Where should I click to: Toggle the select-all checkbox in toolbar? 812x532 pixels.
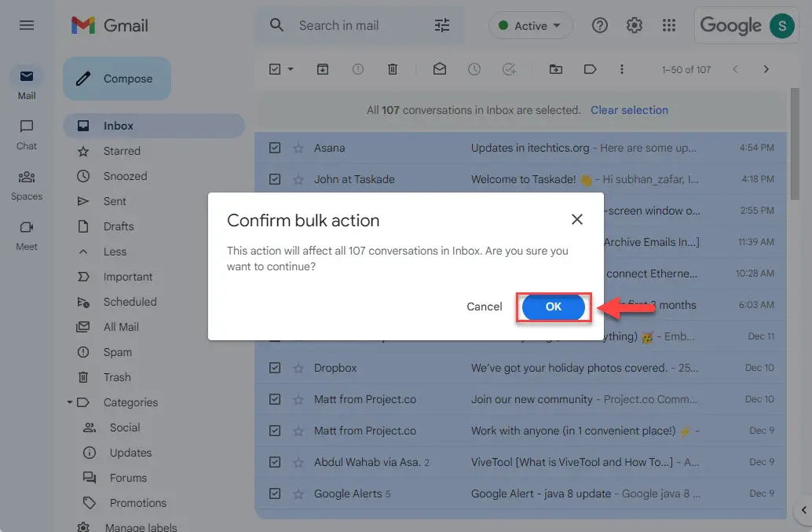coord(275,69)
